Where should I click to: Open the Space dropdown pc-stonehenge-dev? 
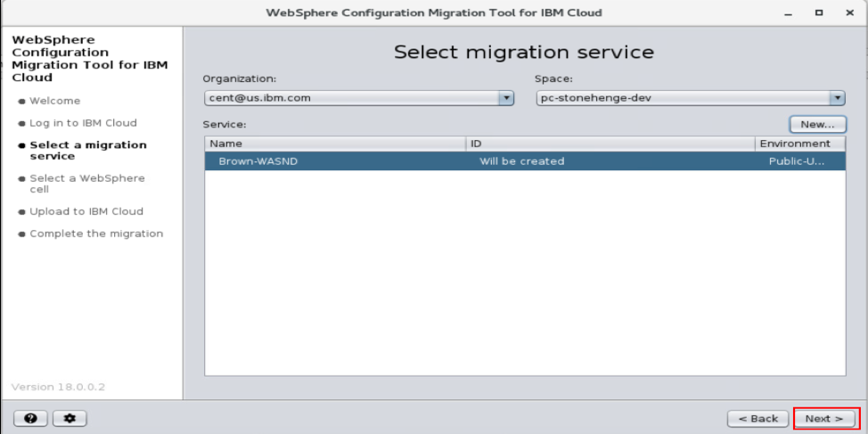[837, 98]
